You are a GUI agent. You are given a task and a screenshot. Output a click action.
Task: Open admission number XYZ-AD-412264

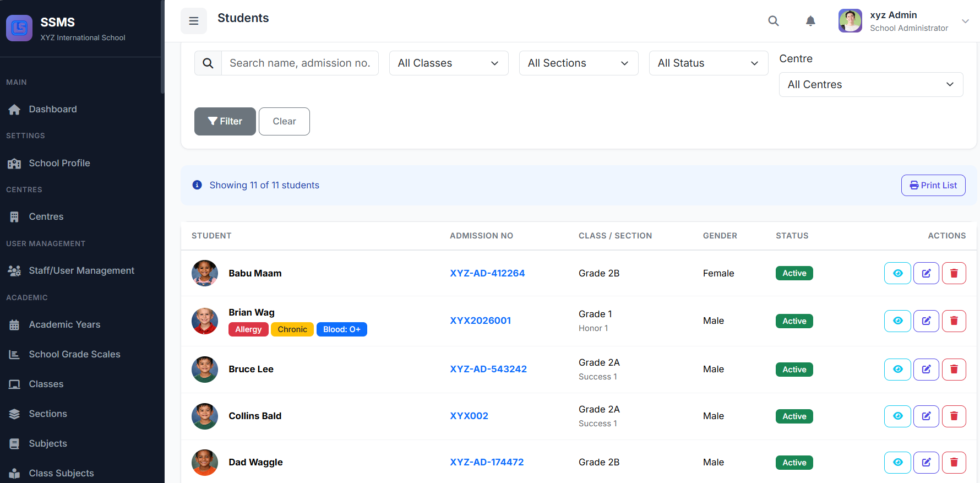487,273
